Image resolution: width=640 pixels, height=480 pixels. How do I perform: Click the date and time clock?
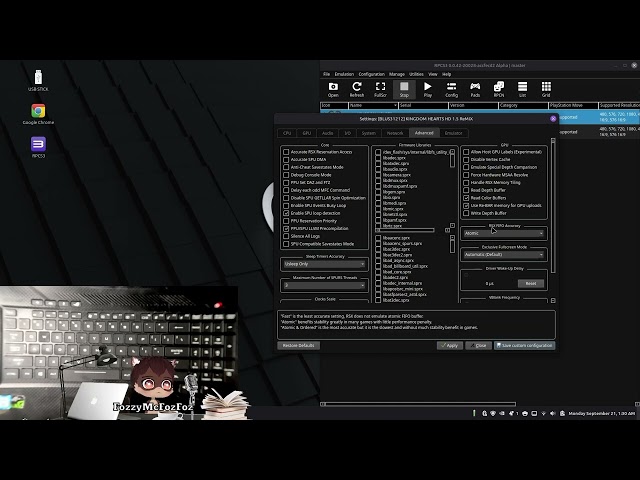[602, 413]
